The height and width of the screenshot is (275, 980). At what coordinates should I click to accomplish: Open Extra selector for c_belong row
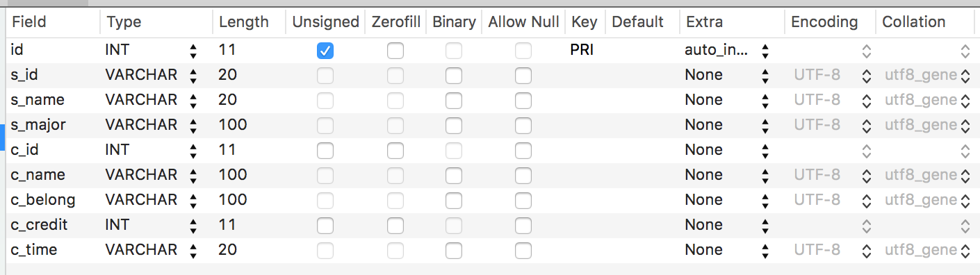(765, 200)
